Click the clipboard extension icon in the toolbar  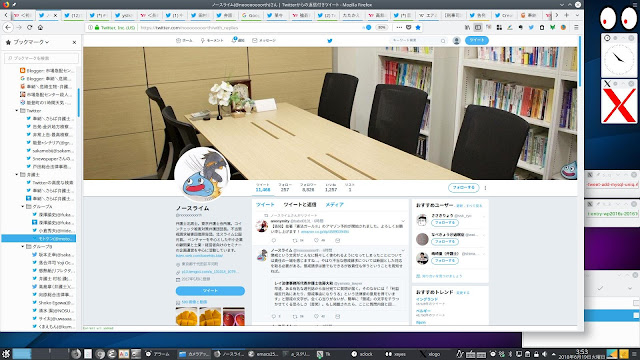[542, 27]
